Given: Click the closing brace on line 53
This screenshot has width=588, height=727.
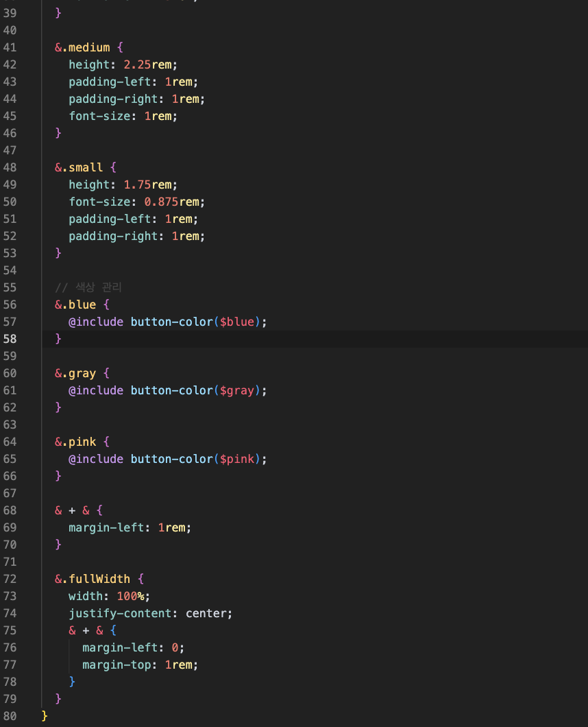Looking at the screenshot, I should [x=58, y=253].
